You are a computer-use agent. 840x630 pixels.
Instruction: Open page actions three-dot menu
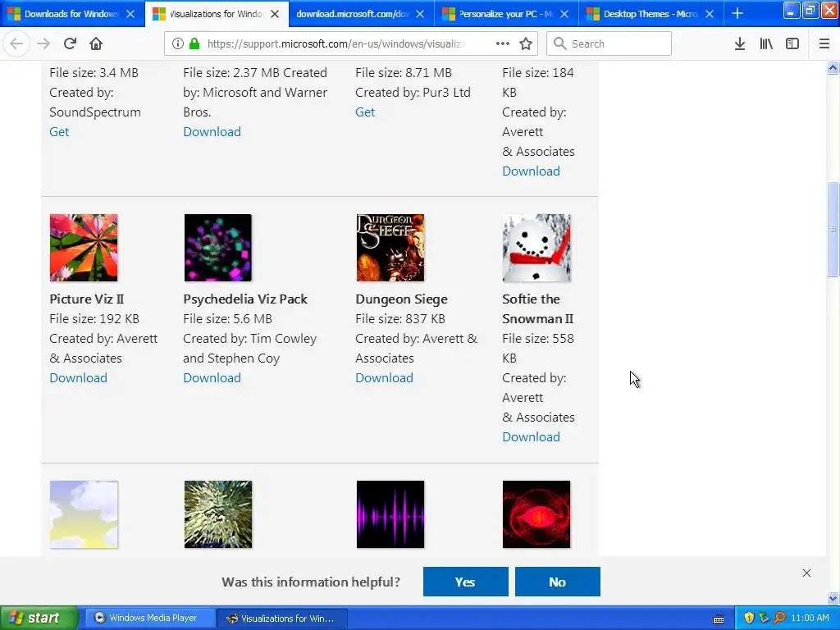point(503,43)
